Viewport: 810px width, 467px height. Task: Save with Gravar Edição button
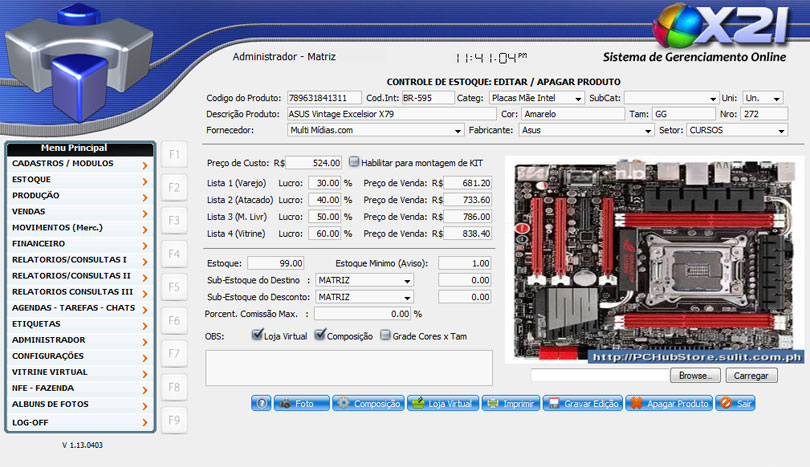[581, 403]
